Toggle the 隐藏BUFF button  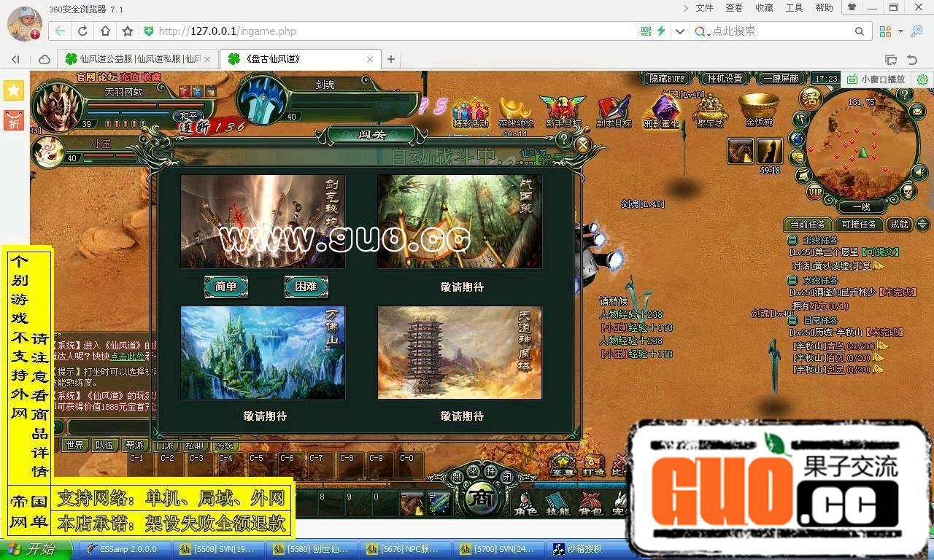668,78
